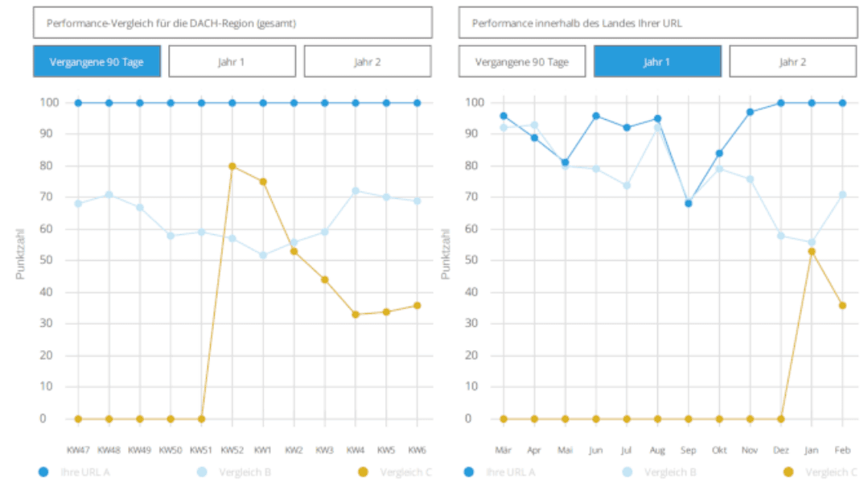868x491 pixels.
Task: Open Jahr 2 tab in DACH-Region chart
Action: pyautogui.click(x=367, y=61)
